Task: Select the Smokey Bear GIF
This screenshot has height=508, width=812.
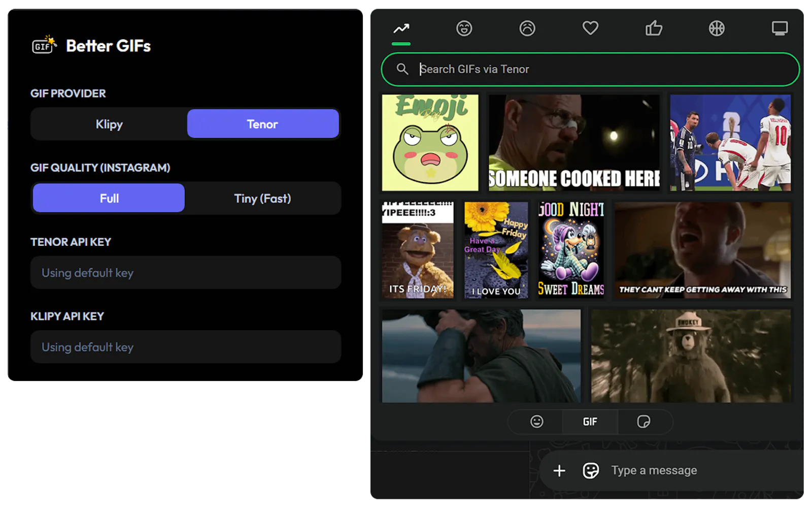Action: (691, 356)
